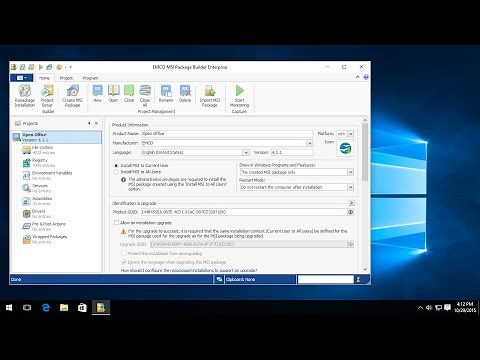
Task: Click the Close project ribbon icon
Action: pyautogui.click(x=129, y=93)
